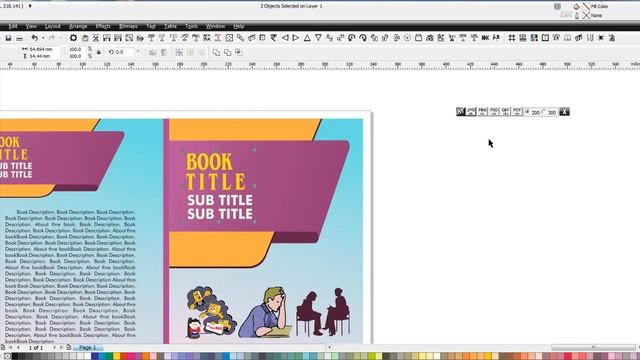Click the JPG export button in floating toolbar

[471, 111]
